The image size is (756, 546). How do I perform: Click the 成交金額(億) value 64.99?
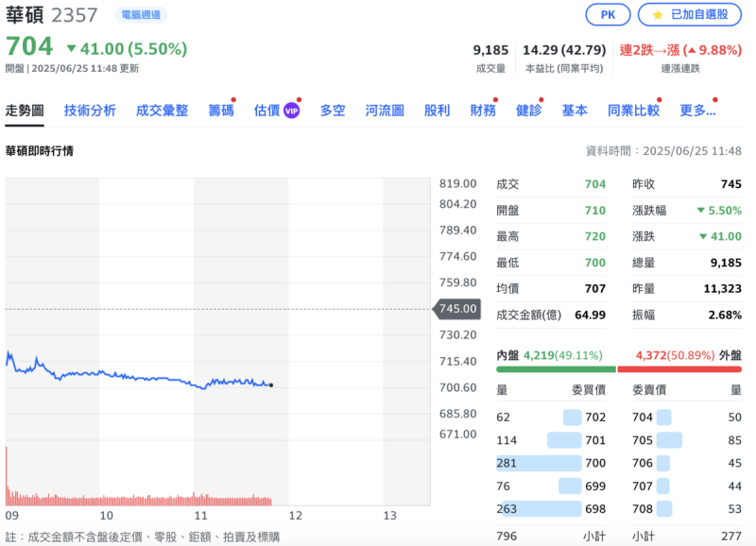pyautogui.click(x=590, y=316)
